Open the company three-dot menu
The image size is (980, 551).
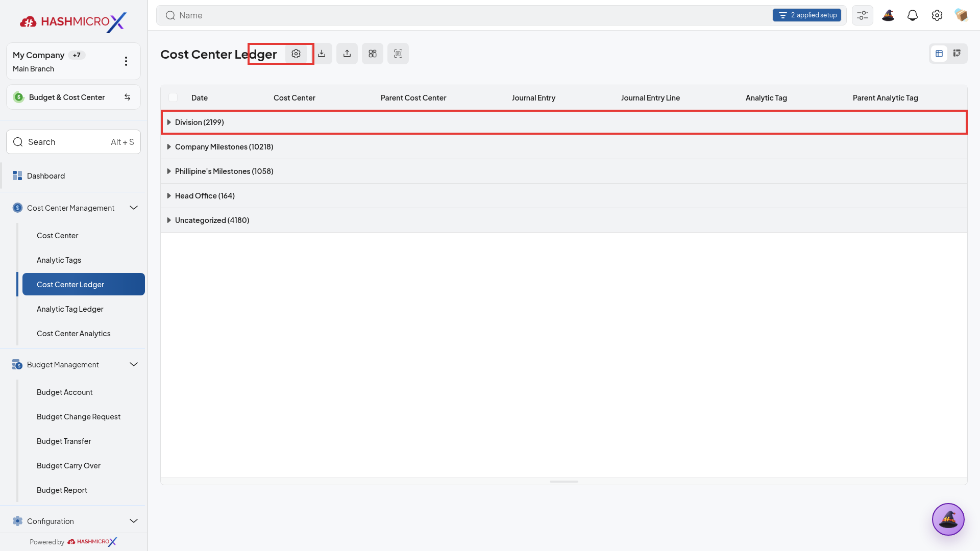click(126, 61)
